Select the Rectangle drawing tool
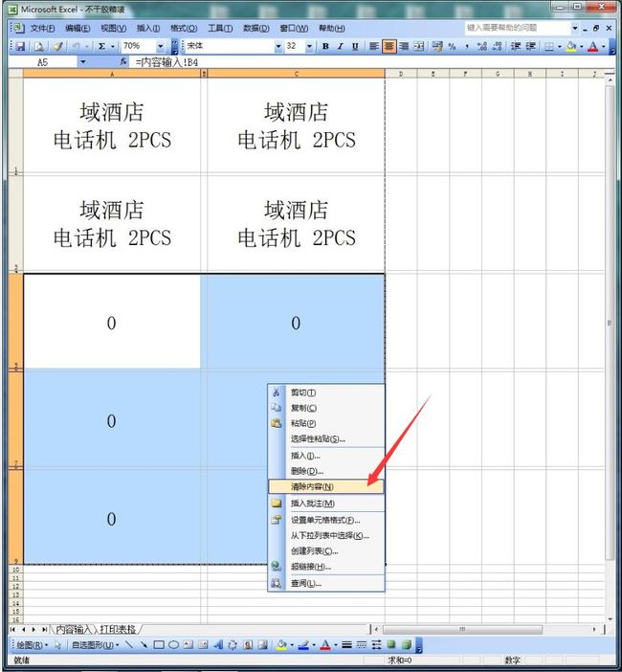 pos(159,645)
